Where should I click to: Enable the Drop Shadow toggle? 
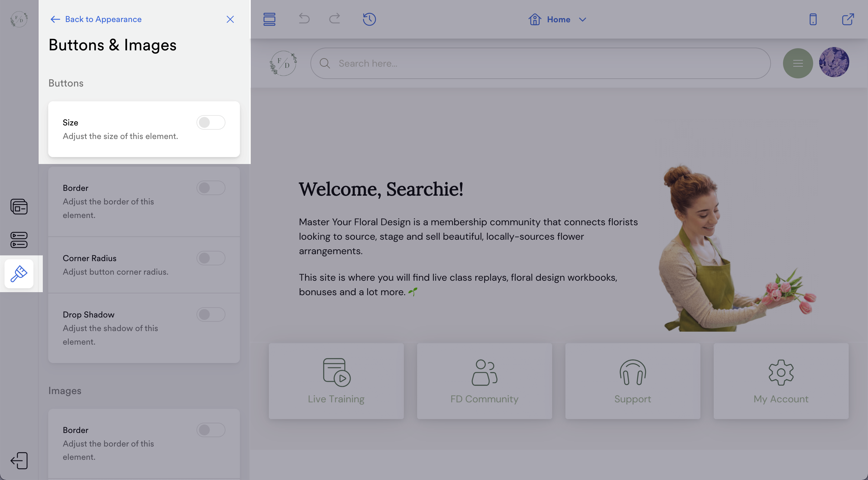tap(211, 314)
